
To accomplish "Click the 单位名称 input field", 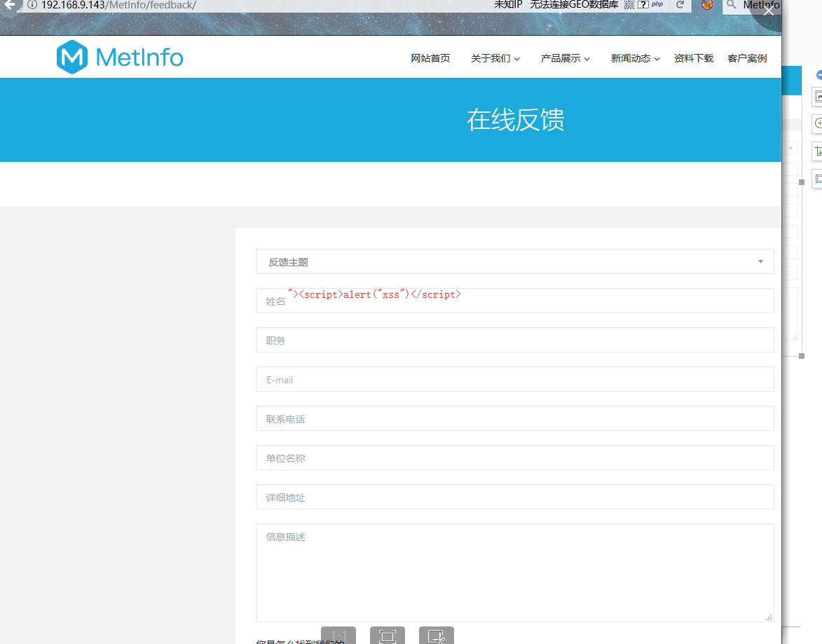I will 515,458.
